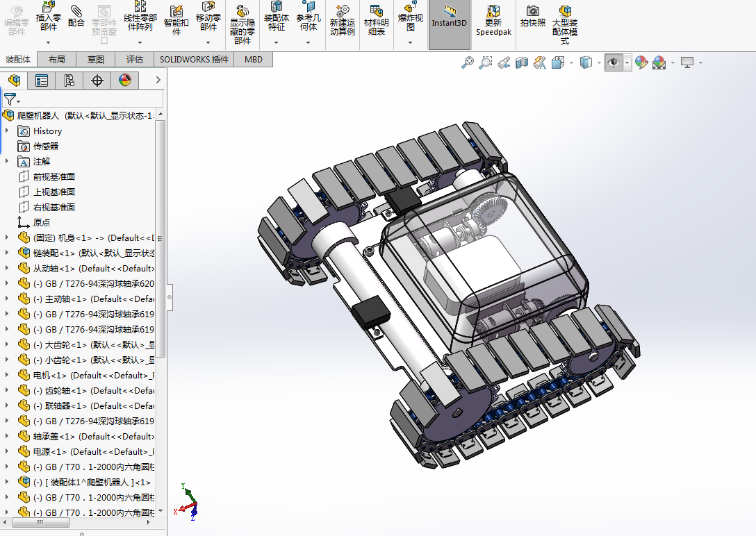Expand more manager tabs arrow
Image resolution: width=756 pixels, height=536 pixels.
pyautogui.click(x=158, y=80)
